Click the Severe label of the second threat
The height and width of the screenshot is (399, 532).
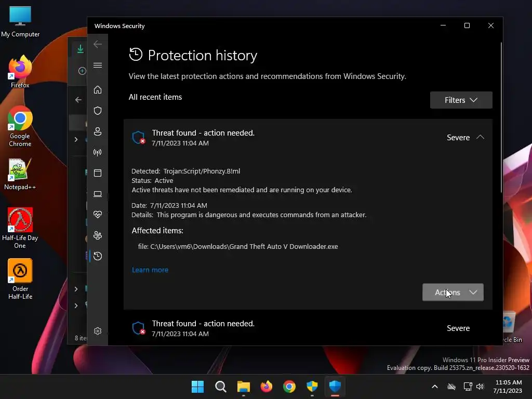point(458,328)
